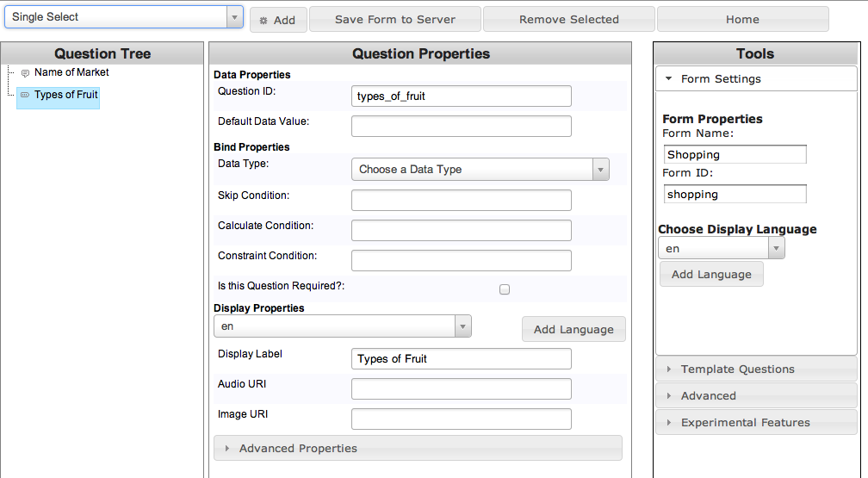Image resolution: width=868 pixels, height=478 pixels.
Task: Click the Types of Fruit select icon
Action: pos(25,95)
